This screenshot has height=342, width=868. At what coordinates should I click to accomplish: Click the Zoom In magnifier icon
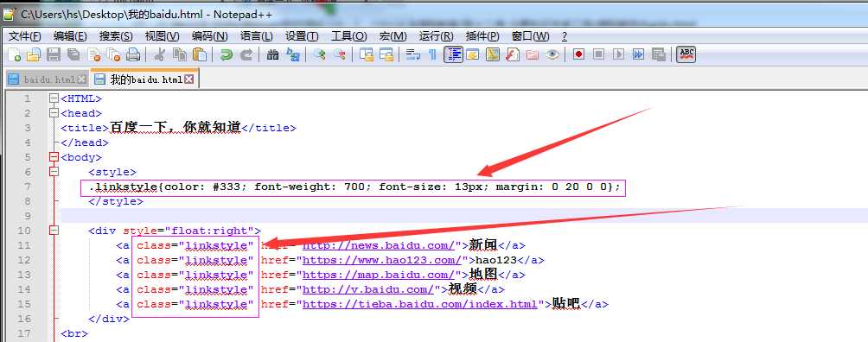[x=319, y=54]
